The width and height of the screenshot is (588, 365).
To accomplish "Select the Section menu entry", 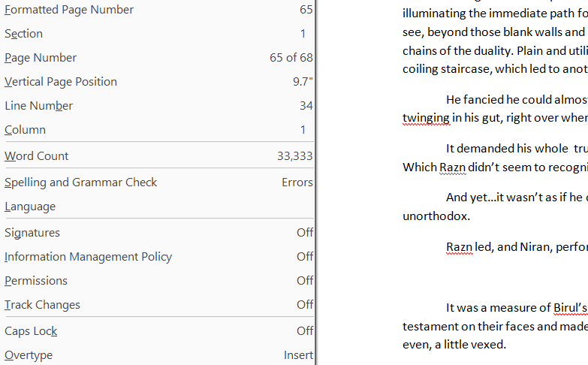I will pyautogui.click(x=24, y=34).
